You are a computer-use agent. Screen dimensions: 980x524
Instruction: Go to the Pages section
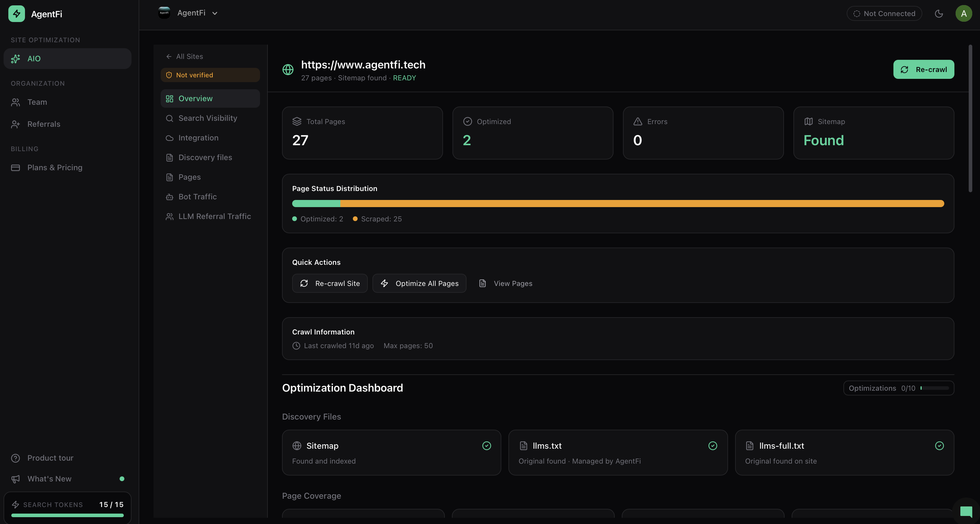[x=210, y=177]
